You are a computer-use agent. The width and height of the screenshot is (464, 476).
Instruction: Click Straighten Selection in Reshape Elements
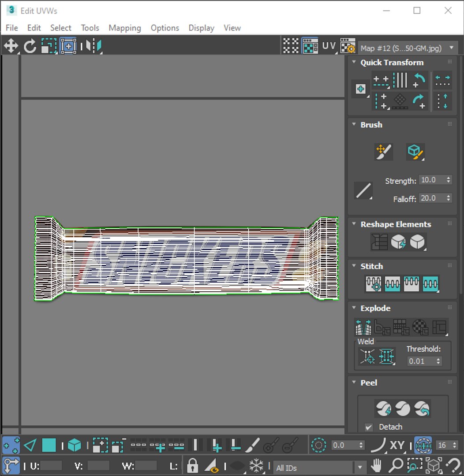(379, 242)
